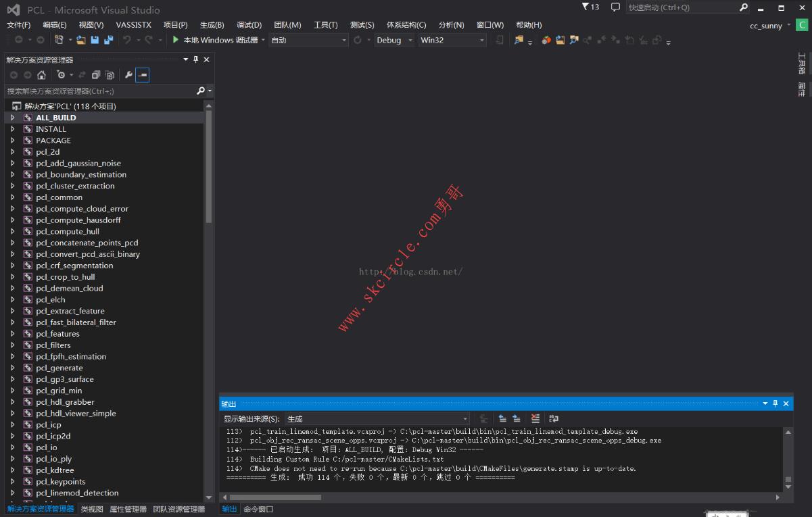Open the Solution Explorer window options arrow
The height and width of the screenshot is (517, 812).
pos(186,59)
